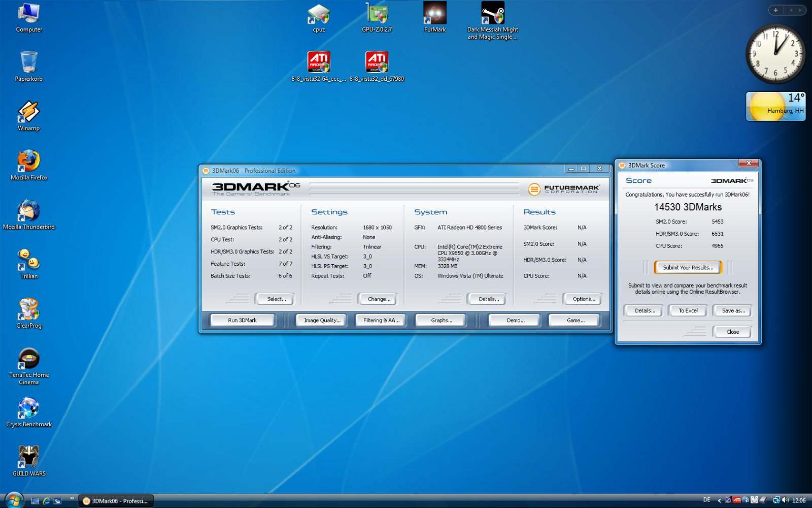Viewport: 812px width, 508px height.
Task: Click the ATI tray icon
Action: [x=737, y=500]
